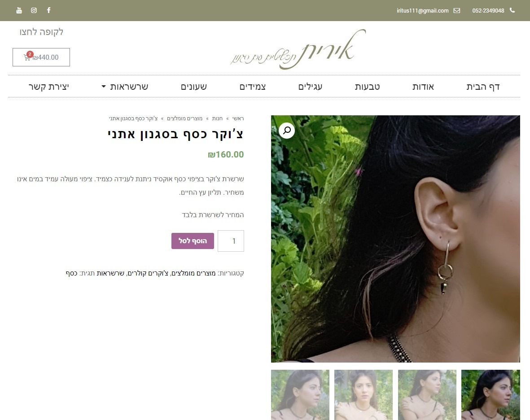Select the leftmost product thumbnail
The width and height of the screenshot is (530, 420).
(x=300, y=395)
